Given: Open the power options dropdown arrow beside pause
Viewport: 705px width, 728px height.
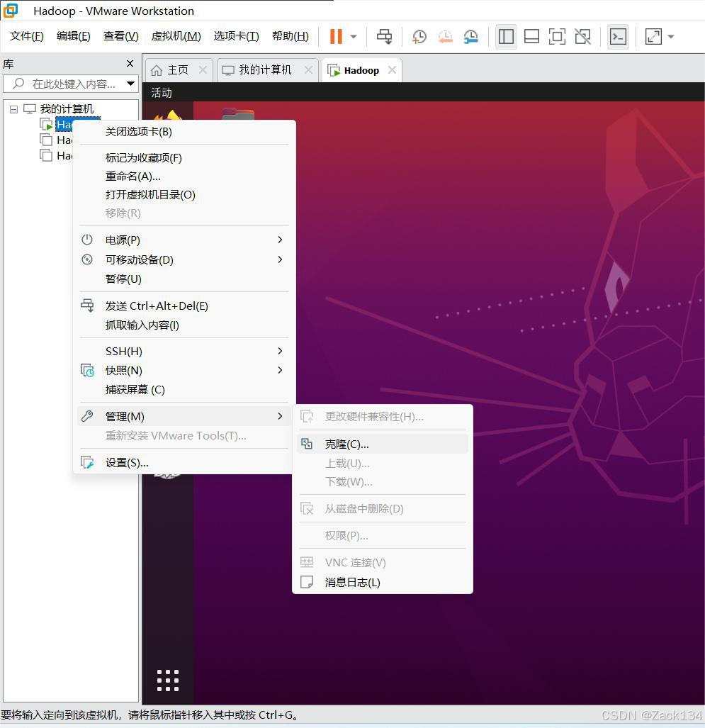Looking at the screenshot, I should click(353, 37).
